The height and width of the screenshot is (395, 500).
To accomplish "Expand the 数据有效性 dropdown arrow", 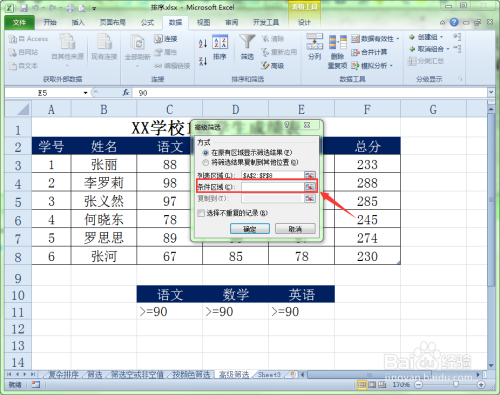I will click(x=398, y=39).
